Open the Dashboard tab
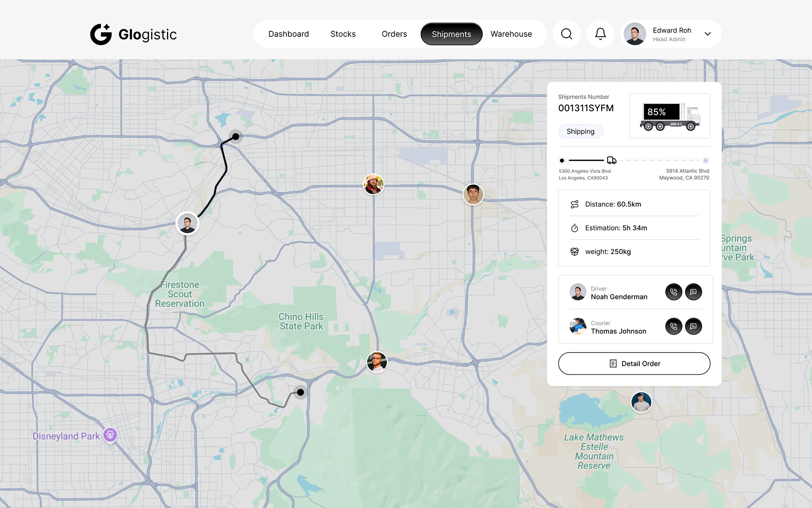The image size is (812, 508). pos(288,34)
